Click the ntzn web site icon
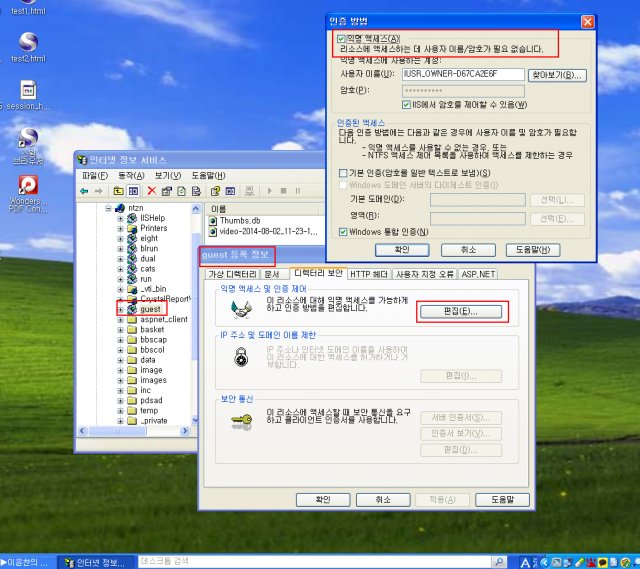640x569 pixels. pos(120,208)
